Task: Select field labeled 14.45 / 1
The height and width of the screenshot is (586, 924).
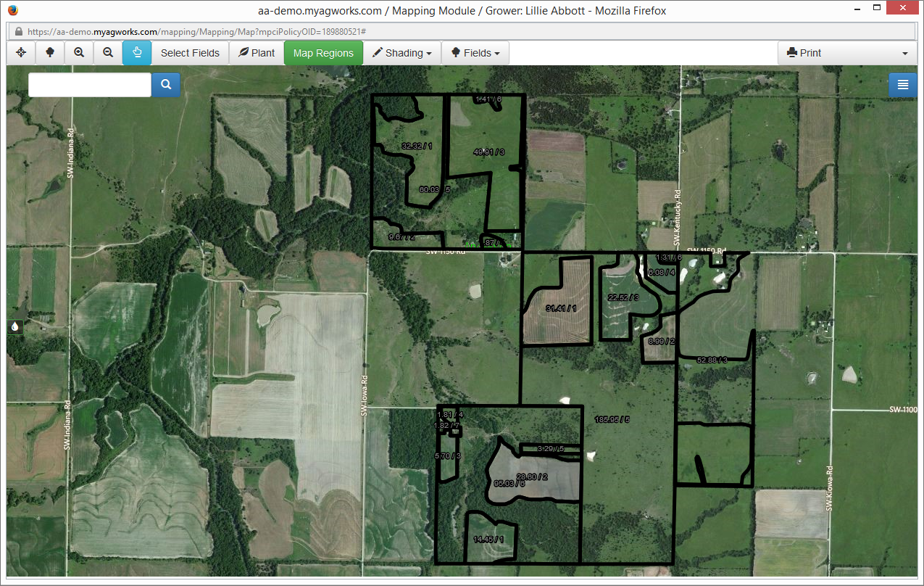Action: [x=488, y=540]
